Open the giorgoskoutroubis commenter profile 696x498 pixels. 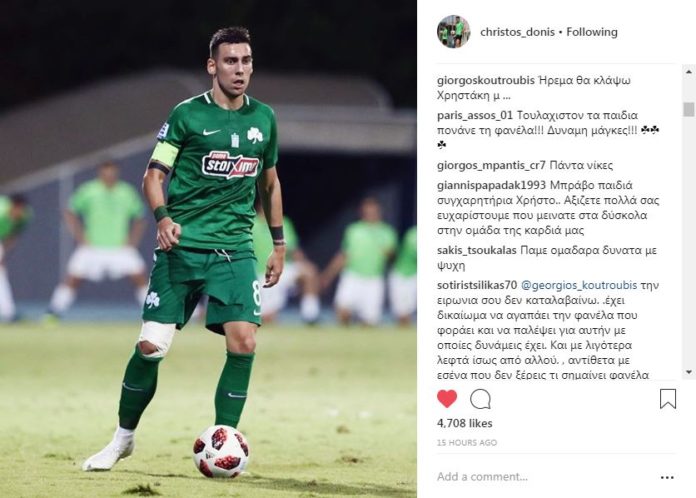tap(486, 80)
